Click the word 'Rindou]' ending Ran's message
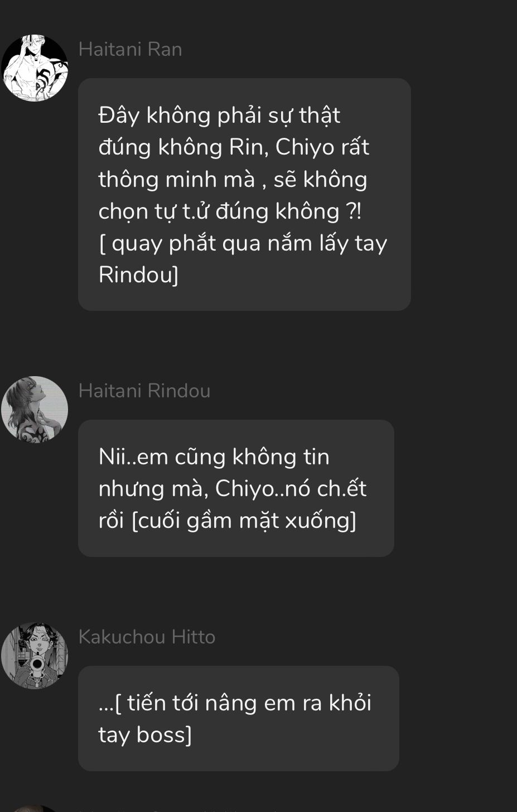This screenshot has height=812, width=517. (139, 275)
